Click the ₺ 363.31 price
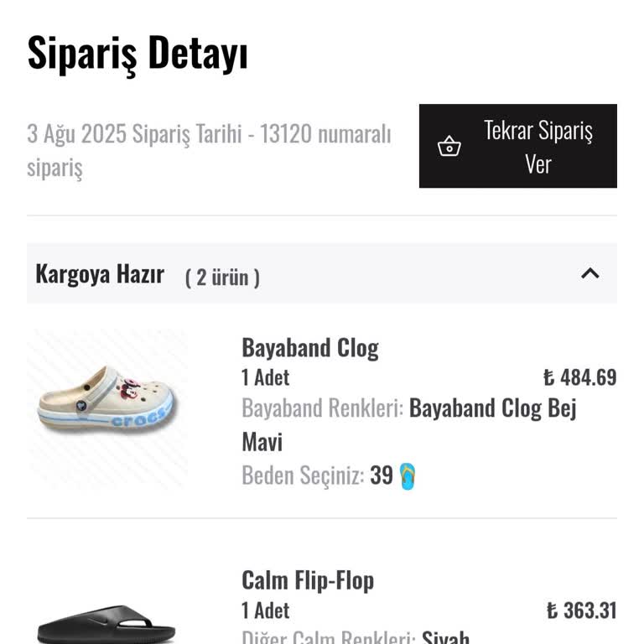644x644 pixels. pos(581,610)
